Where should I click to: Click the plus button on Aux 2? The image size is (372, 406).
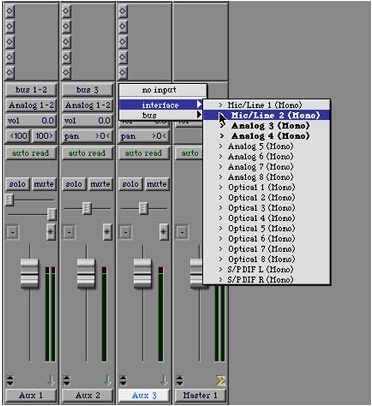pos(107,232)
